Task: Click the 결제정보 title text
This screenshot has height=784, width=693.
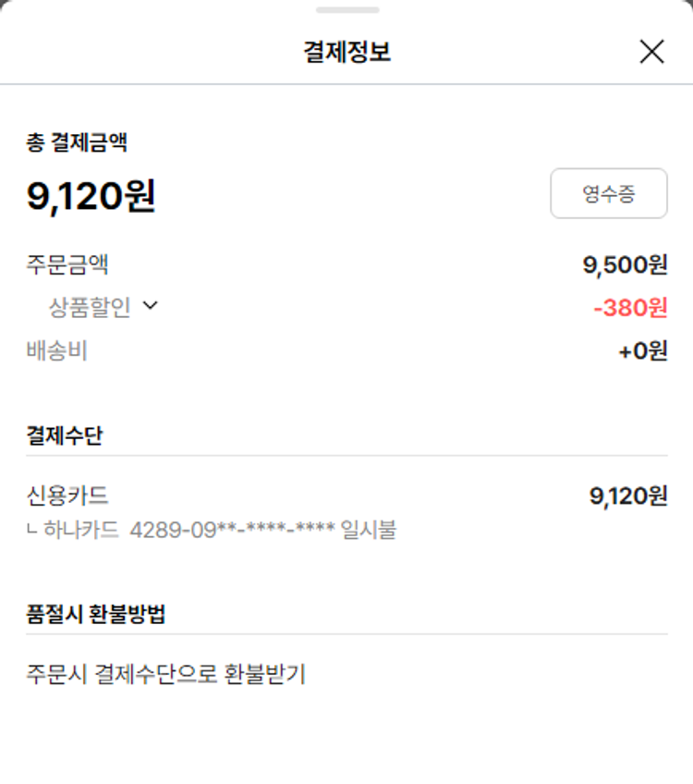Action: click(x=346, y=52)
